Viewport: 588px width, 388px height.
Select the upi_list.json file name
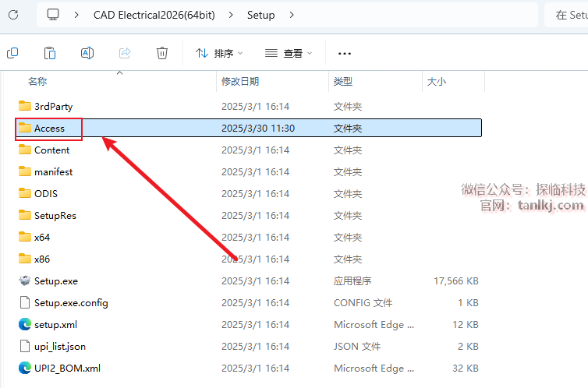(60, 347)
